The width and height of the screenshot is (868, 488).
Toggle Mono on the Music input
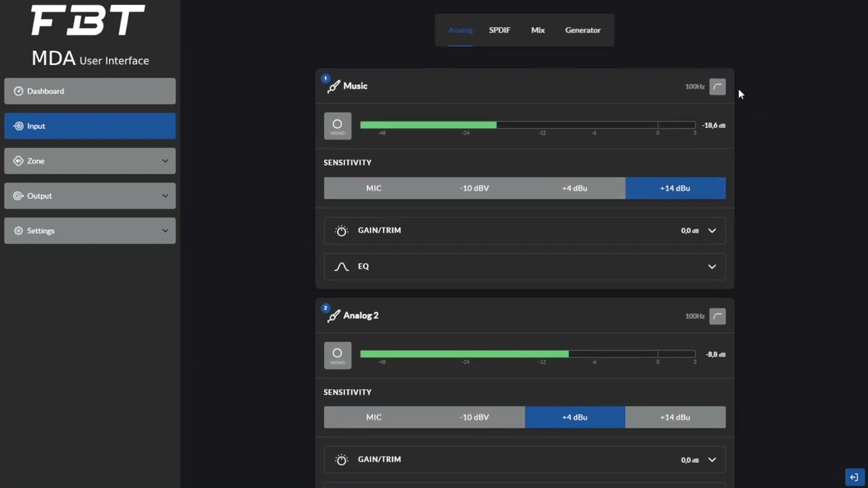[x=338, y=126]
